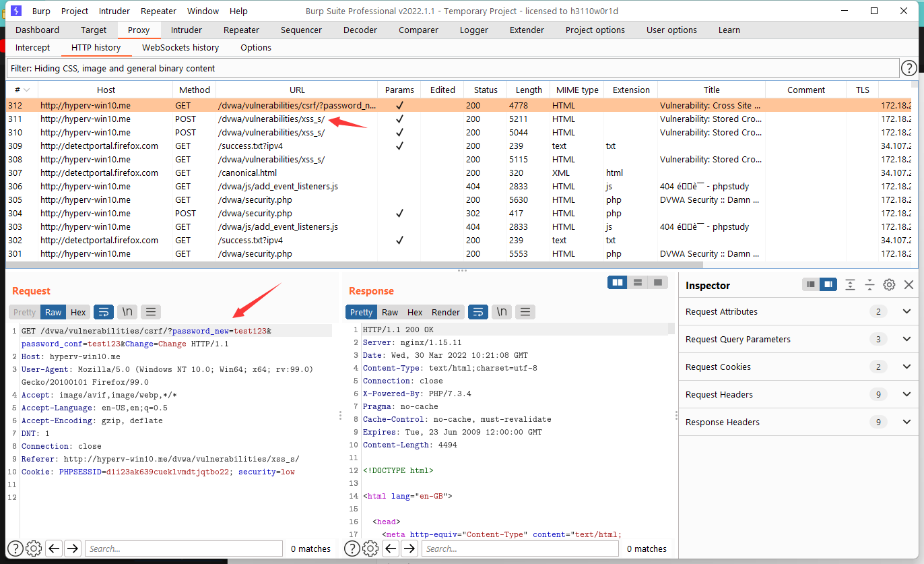Toggle \n characters icon in Response panel
The width and height of the screenshot is (924, 564).
[x=502, y=312]
